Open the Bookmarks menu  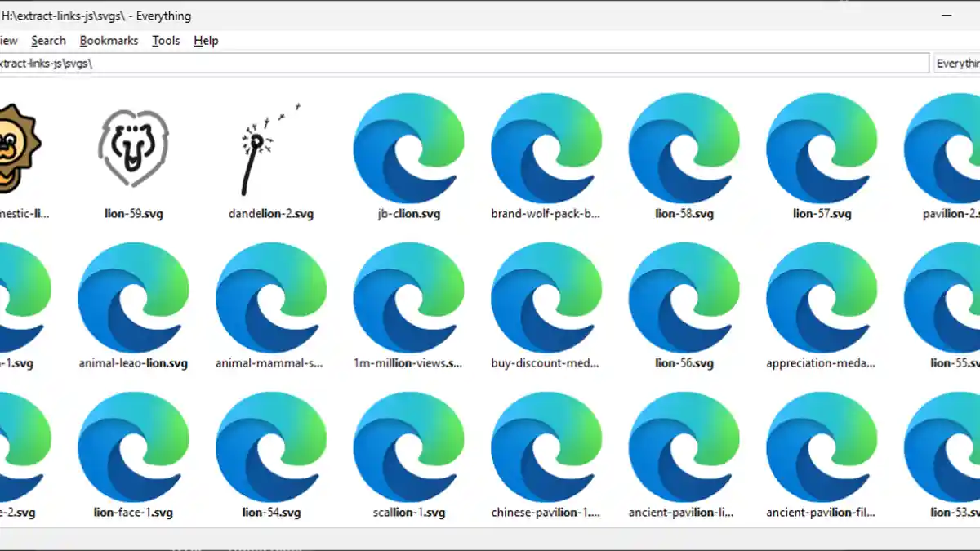pos(109,41)
